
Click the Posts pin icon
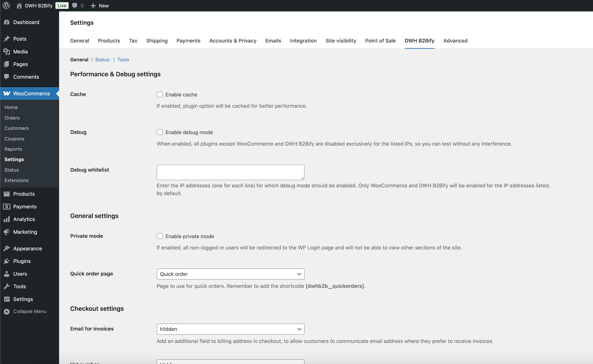point(7,39)
